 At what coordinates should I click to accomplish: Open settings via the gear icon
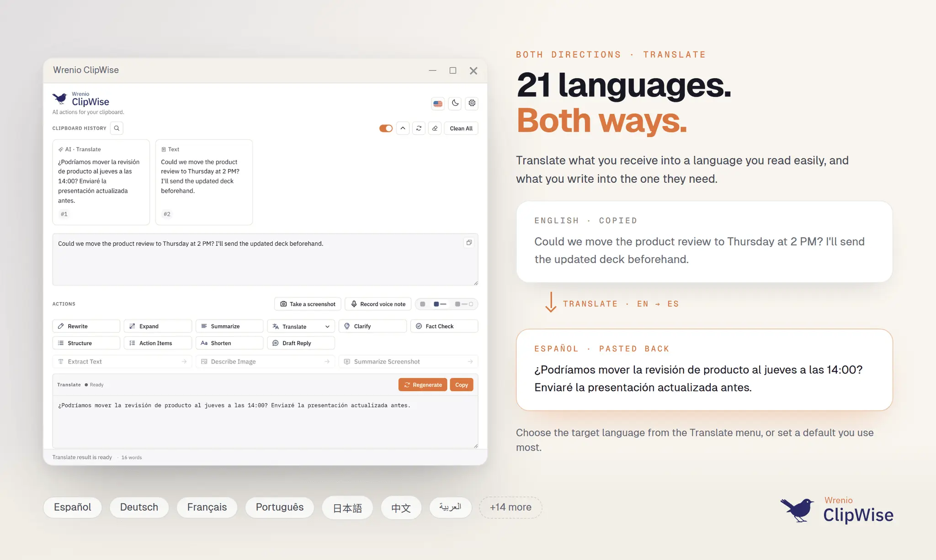[472, 103]
